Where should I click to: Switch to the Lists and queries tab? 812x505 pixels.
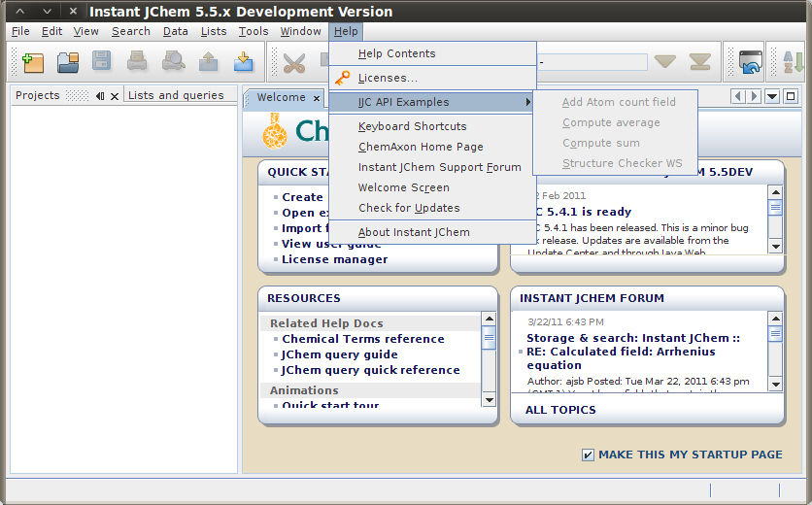click(x=176, y=95)
